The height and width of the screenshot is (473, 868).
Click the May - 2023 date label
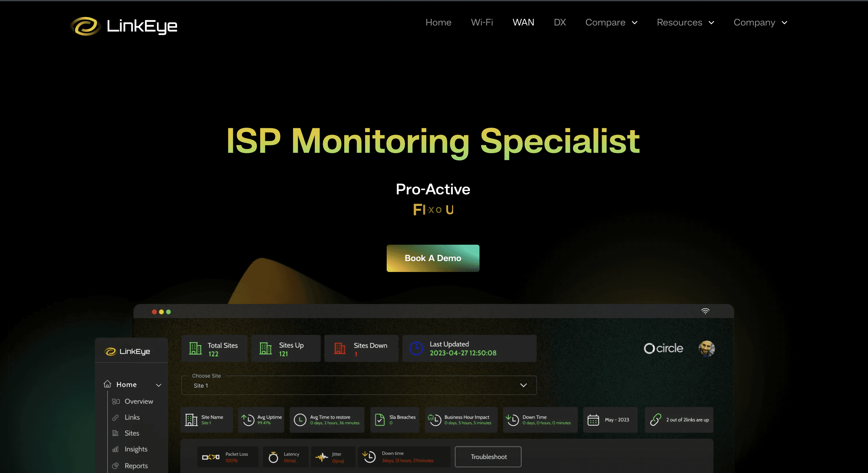click(617, 420)
